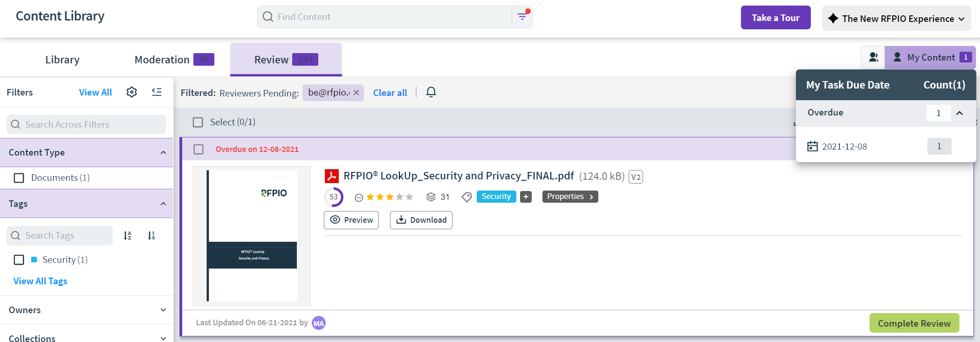
Task: Select the 2021-12-08 due date row
Action: point(886,146)
